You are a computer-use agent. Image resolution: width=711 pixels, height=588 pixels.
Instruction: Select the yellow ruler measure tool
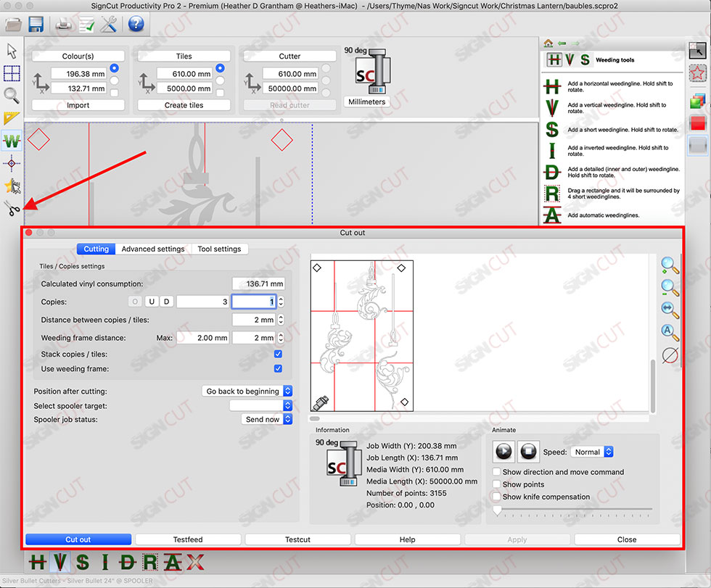coord(12,118)
